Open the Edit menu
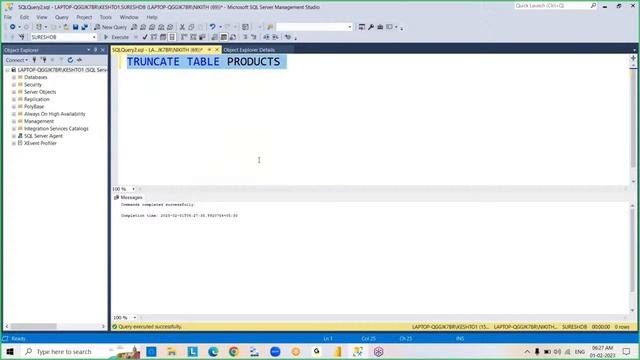The height and width of the screenshot is (360, 640). (24, 17)
